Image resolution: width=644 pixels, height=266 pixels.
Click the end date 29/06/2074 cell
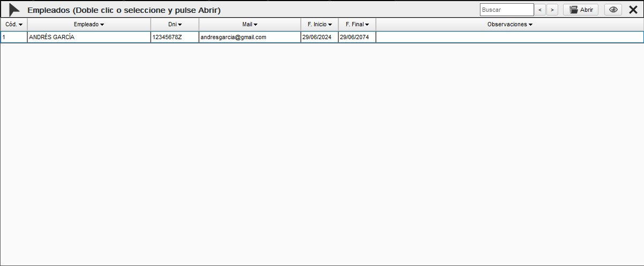coord(357,37)
